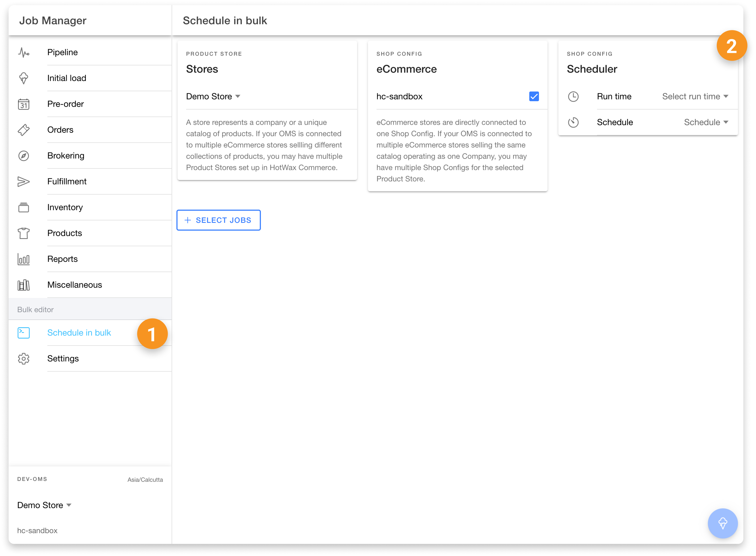Open the Schedule frequency dropdown

click(706, 122)
